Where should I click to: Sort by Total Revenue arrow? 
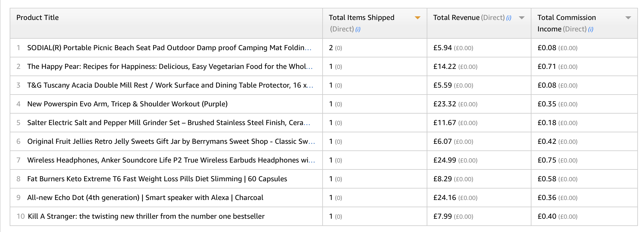[522, 18]
